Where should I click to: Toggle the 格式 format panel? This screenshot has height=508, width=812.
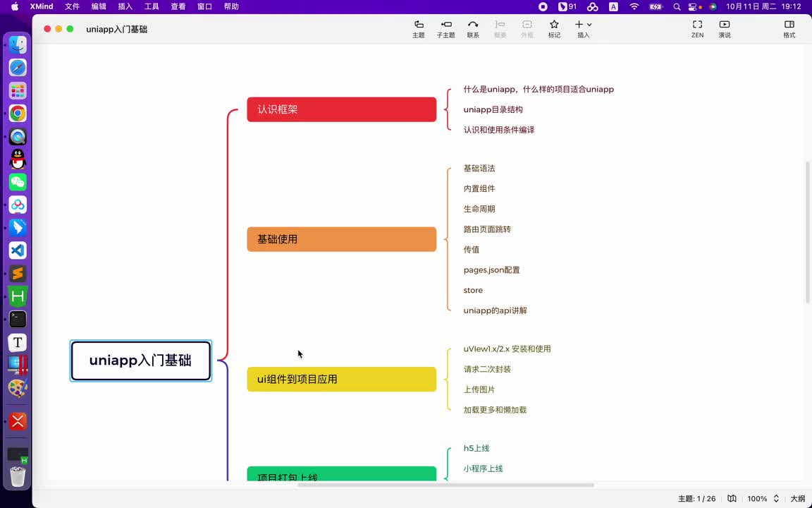point(789,29)
